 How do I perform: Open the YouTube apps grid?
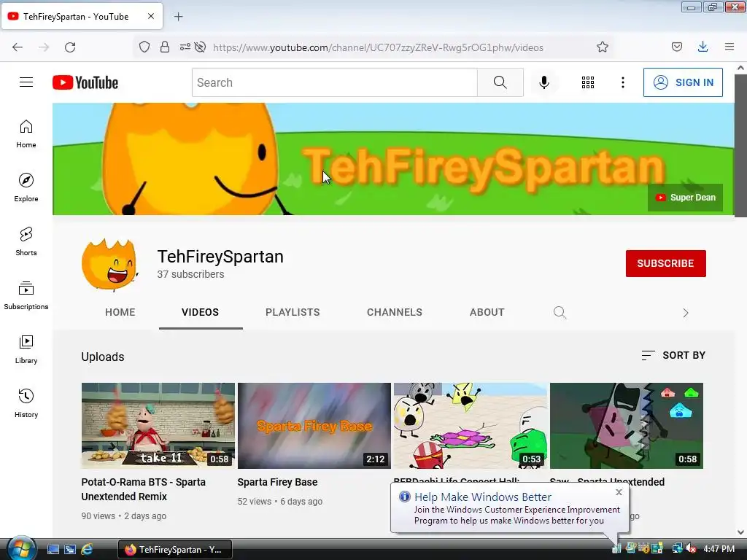click(x=588, y=82)
